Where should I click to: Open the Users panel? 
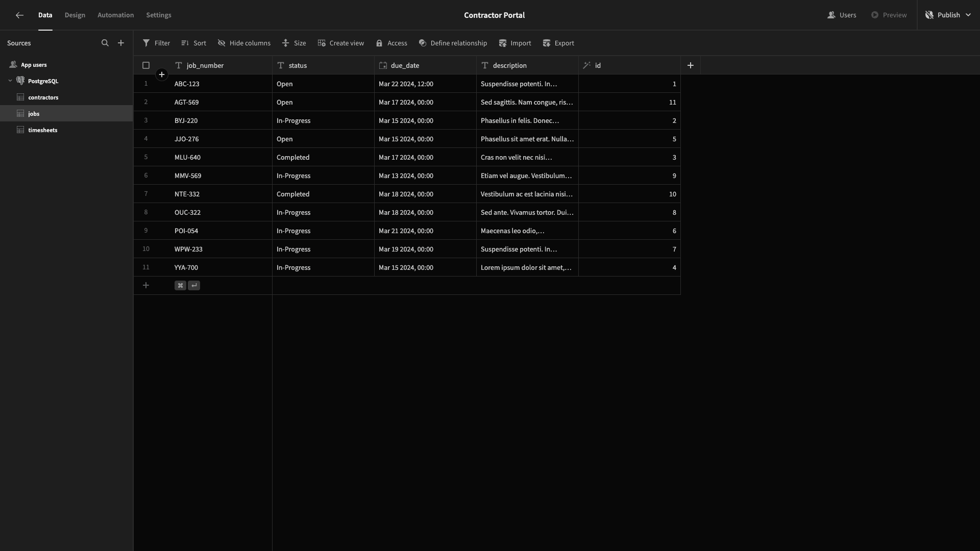[842, 15]
